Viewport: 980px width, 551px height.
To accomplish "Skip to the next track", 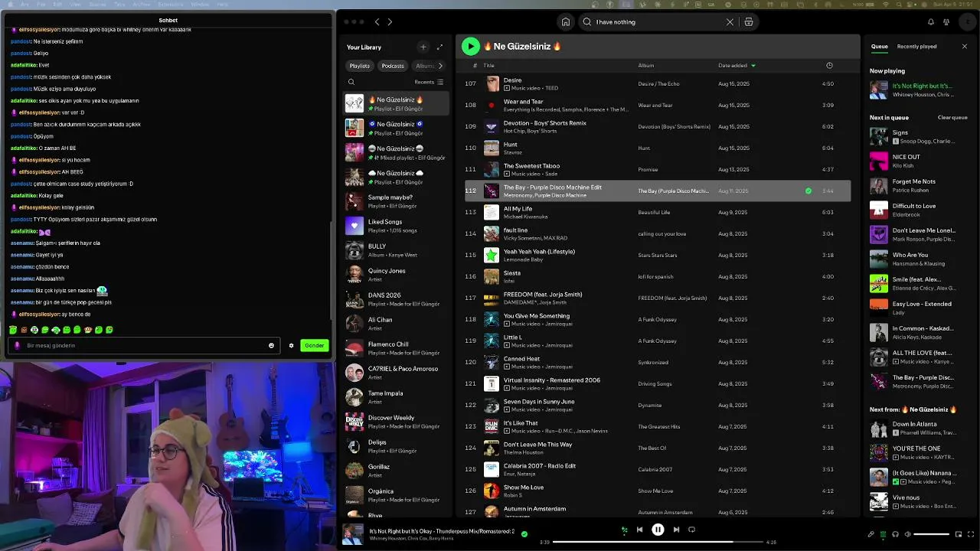I will (x=676, y=530).
